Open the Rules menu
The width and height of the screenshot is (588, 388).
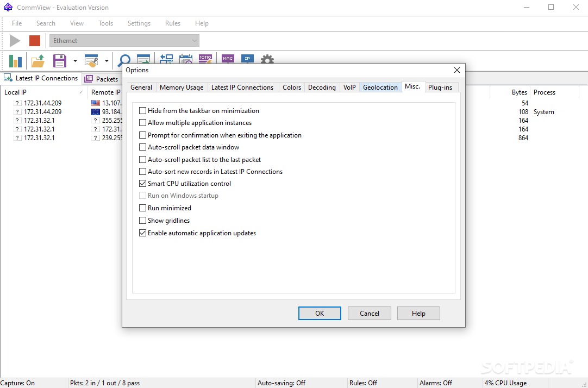[173, 23]
